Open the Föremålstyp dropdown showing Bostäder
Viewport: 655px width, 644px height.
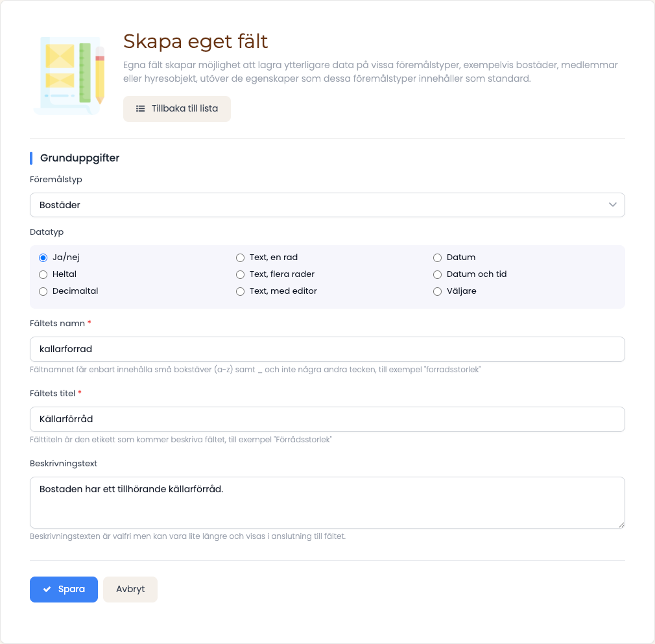tap(327, 205)
